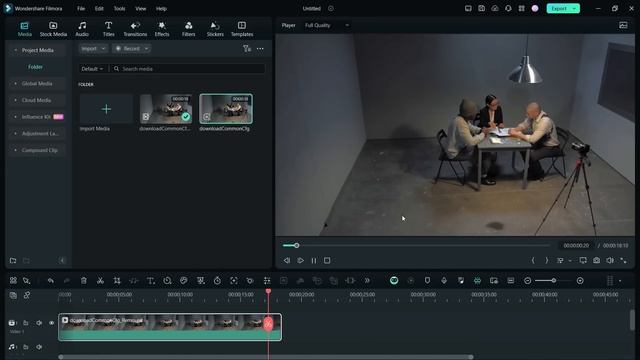Open the Help menu
The height and width of the screenshot is (360, 640).
[x=161, y=9]
